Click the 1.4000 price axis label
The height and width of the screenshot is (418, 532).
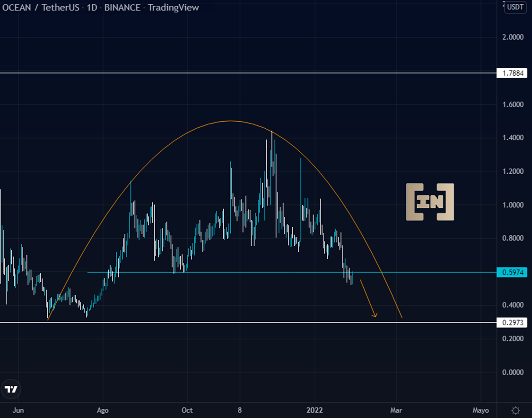513,138
